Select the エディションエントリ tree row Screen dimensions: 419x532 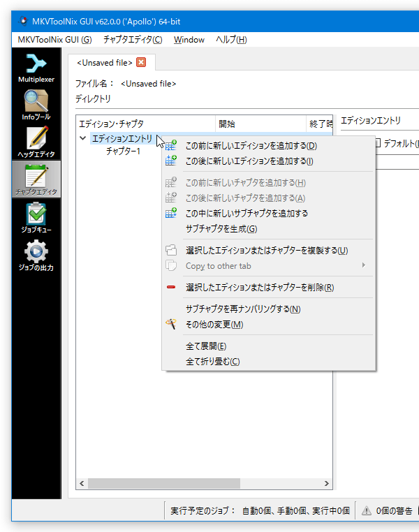(x=122, y=138)
